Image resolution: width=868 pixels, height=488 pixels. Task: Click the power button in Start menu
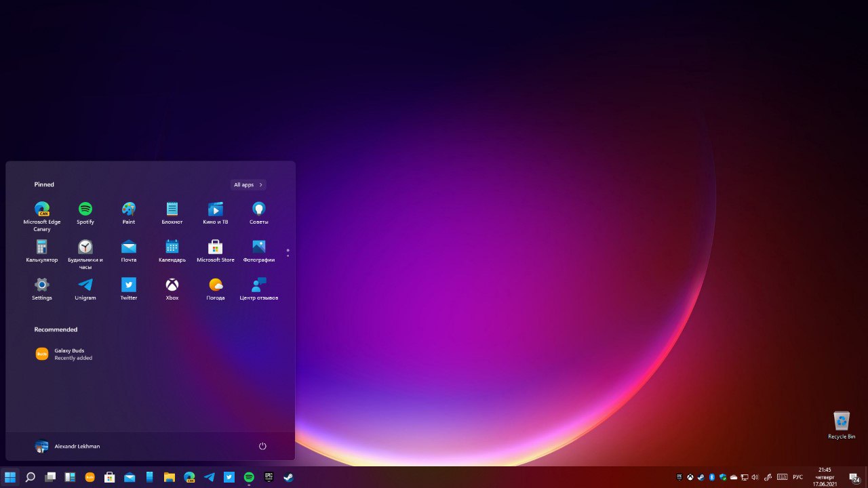(262, 446)
